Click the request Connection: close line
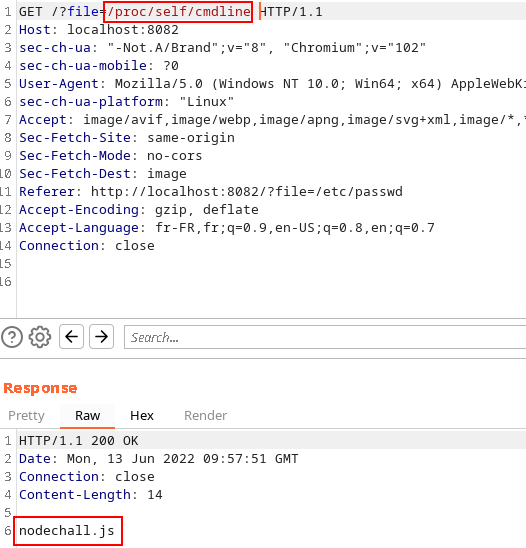Image resolution: width=526 pixels, height=548 pixels. (87, 246)
